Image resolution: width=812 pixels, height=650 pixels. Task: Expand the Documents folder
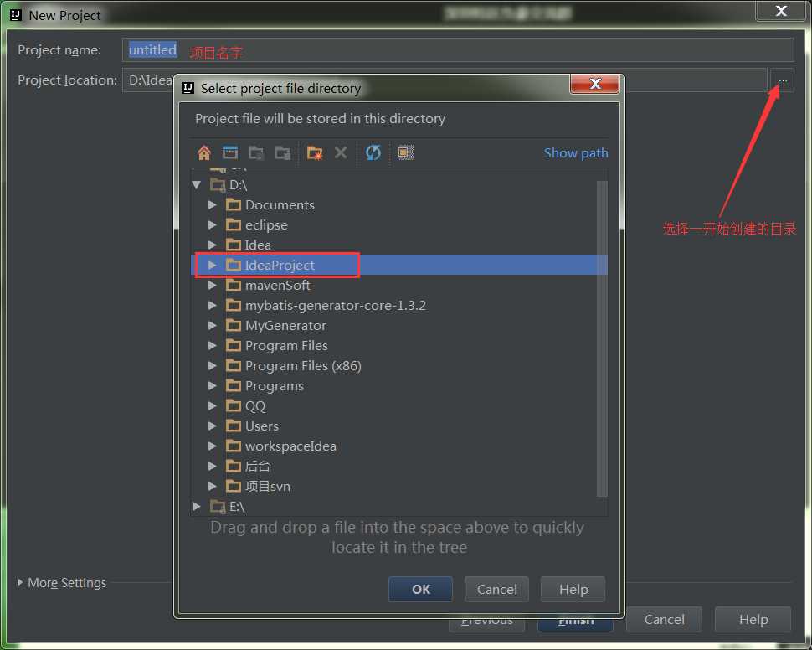point(212,204)
